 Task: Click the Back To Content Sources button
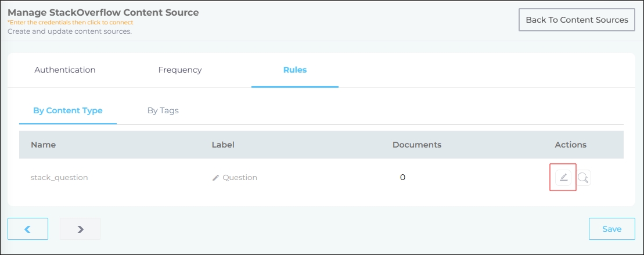[x=577, y=20]
